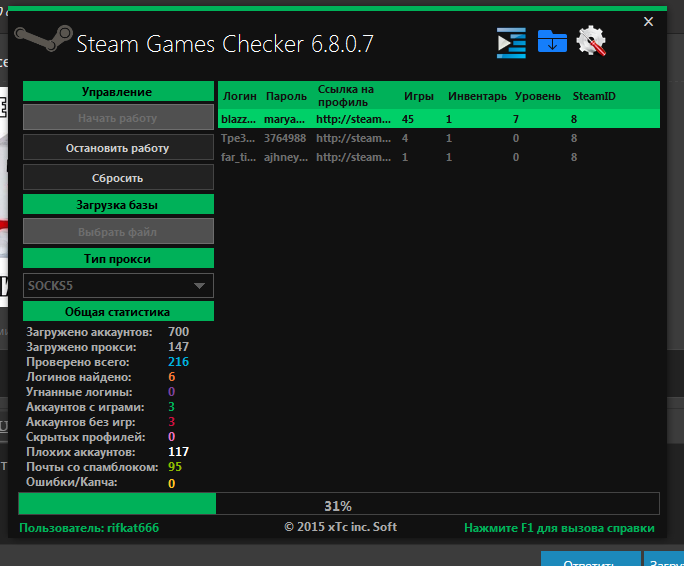Click Логинов найдено value 6
Viewport: 684px width, 566px height.
(171, 377)
